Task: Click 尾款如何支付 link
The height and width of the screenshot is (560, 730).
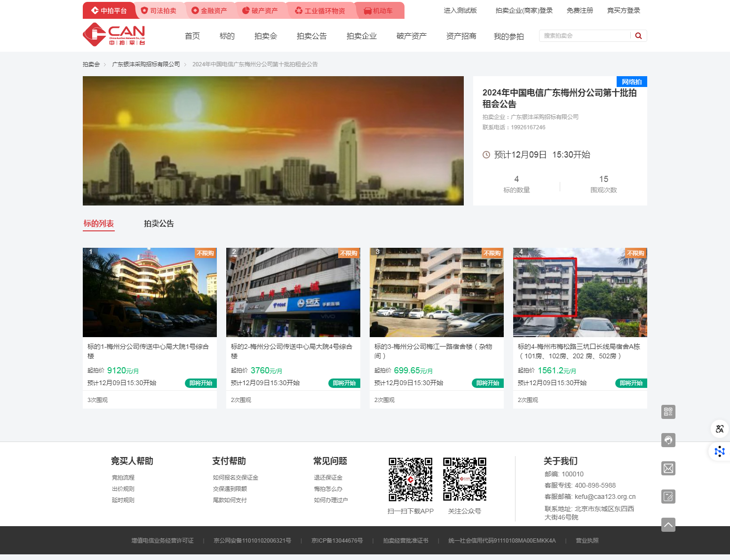Action: coord(230,500)
